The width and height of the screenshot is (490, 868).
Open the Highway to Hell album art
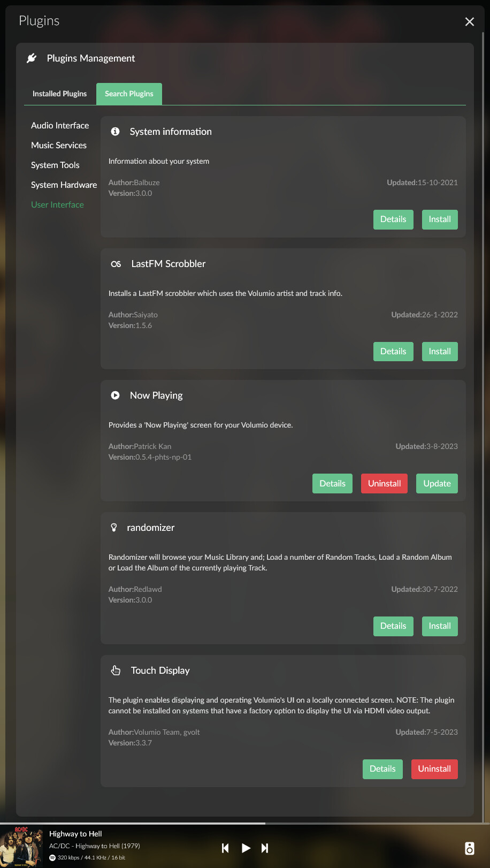tap(21, 847)
